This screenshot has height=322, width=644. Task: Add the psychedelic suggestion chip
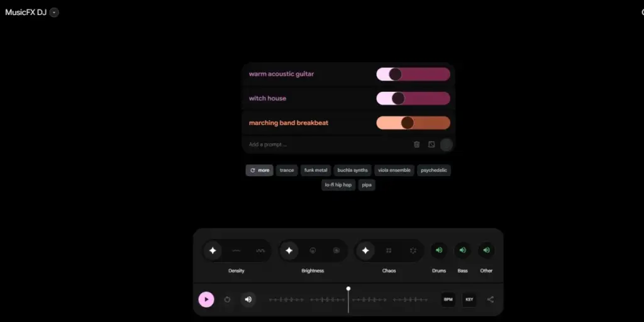click(x=434, y=170)
